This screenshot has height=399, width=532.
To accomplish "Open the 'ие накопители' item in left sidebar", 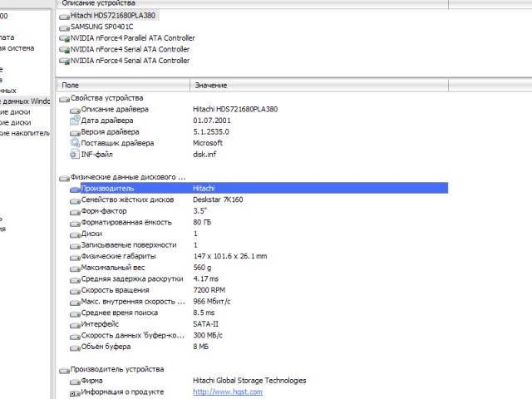I will pos(25,133).
